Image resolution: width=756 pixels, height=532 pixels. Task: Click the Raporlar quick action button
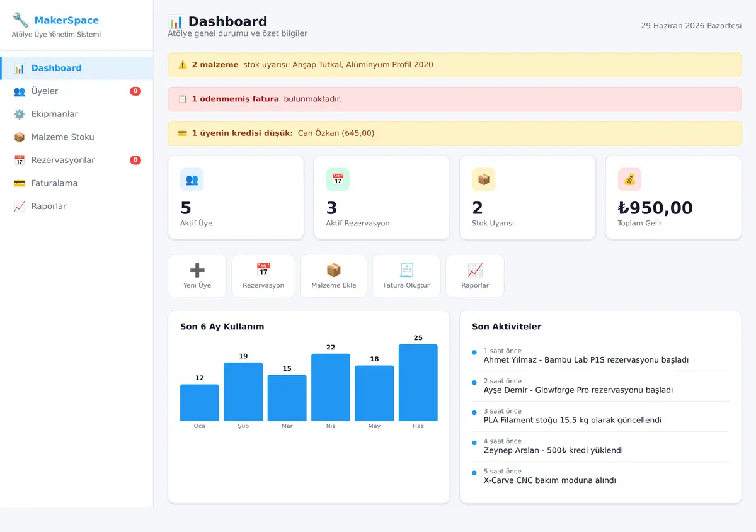point(475,276)
